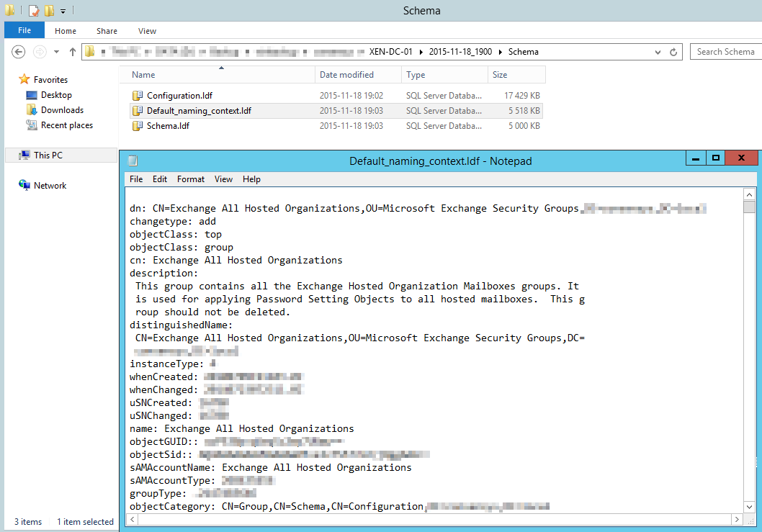This screenshot has width=762, height=532.
Task: Click the Forward navigation arrow in Explorer
Action: pos(40,52)
